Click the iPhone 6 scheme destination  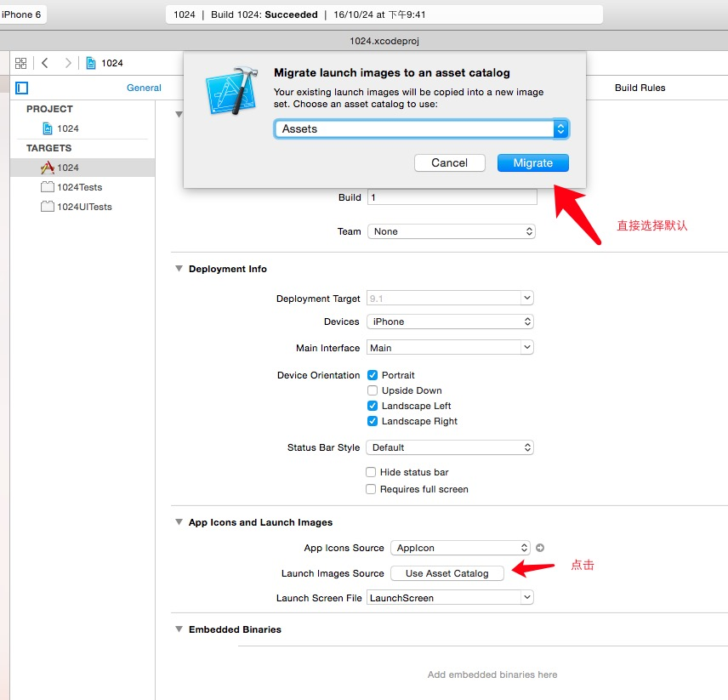(21, 14)
